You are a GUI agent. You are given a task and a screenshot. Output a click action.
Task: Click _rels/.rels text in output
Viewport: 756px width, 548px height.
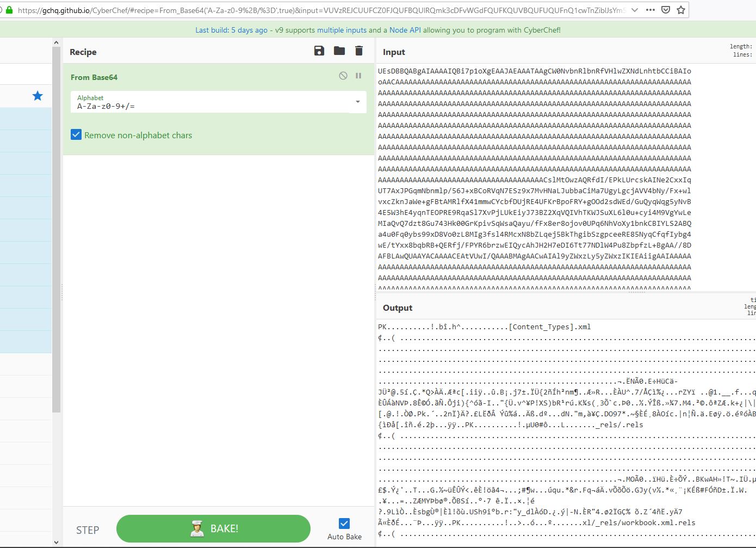619,424
